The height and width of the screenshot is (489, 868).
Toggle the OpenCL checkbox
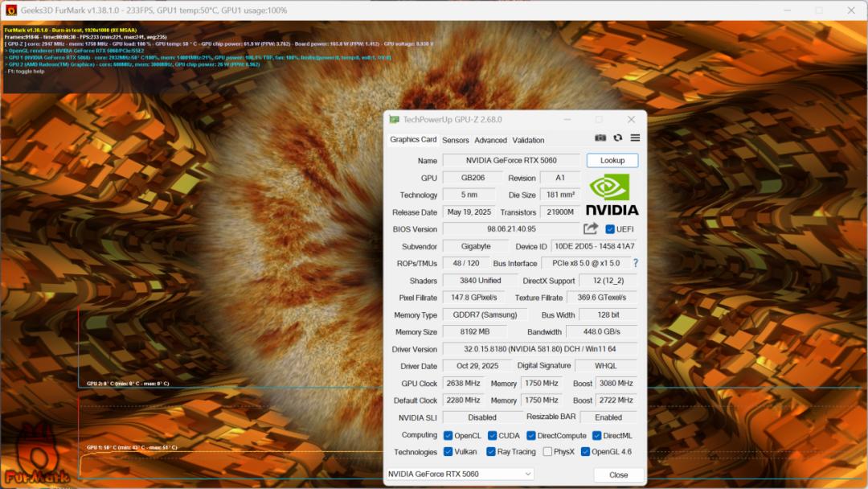click(x=448, y=436)
